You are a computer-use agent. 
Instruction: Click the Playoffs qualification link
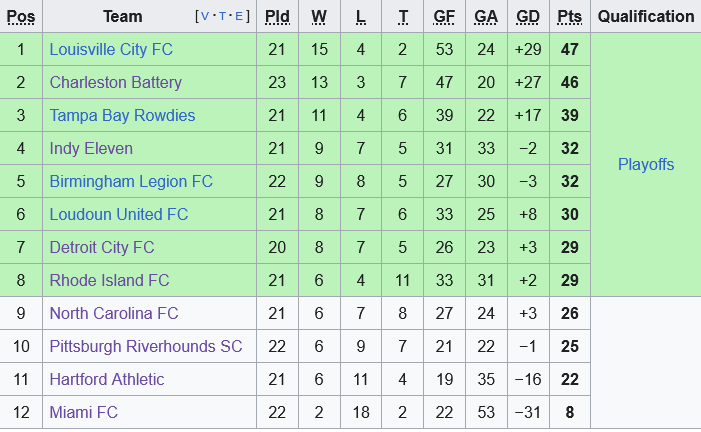pyautogui.click(x=646, y=164)
